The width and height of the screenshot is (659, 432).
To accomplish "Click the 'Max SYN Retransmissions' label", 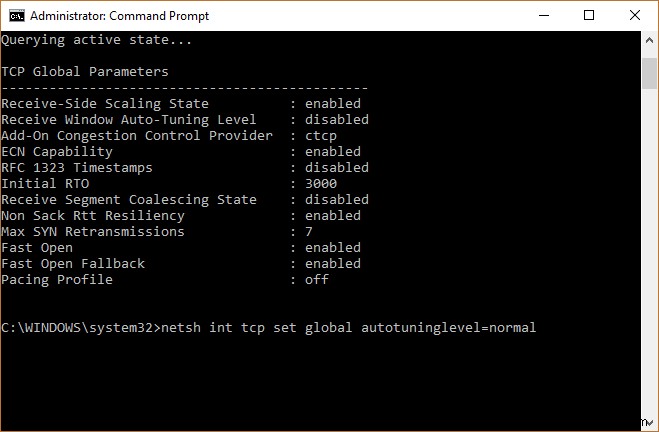I will coord(93,232).
